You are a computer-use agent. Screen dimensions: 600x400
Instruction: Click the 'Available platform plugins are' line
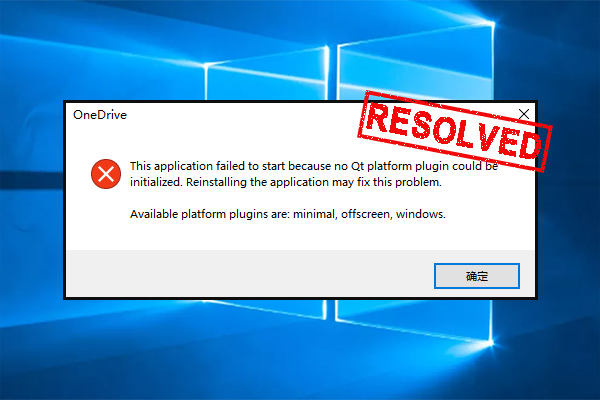pos(288,214)
